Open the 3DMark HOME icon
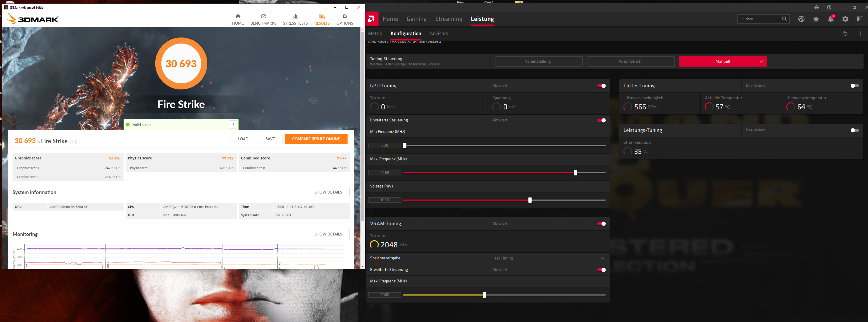The width and height of the screenshot is (868, 322). pyautogui.click(x=238, y=19)
